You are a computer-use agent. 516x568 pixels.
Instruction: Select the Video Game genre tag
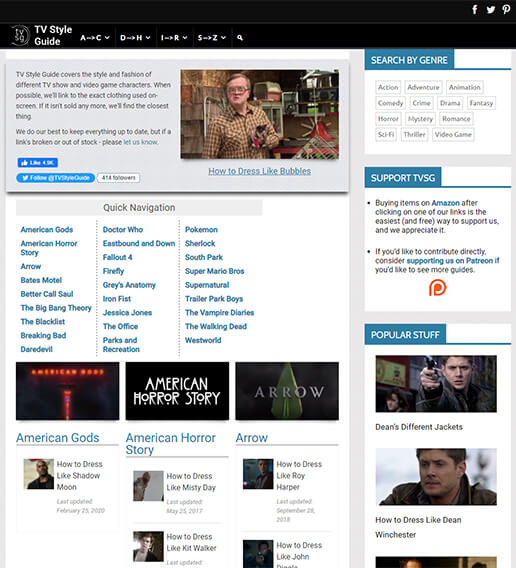[x=453, y=135]
